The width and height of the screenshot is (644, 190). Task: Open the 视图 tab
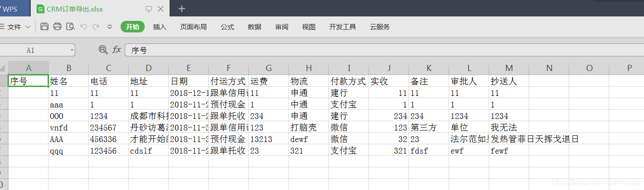click(x=309, y=27)
